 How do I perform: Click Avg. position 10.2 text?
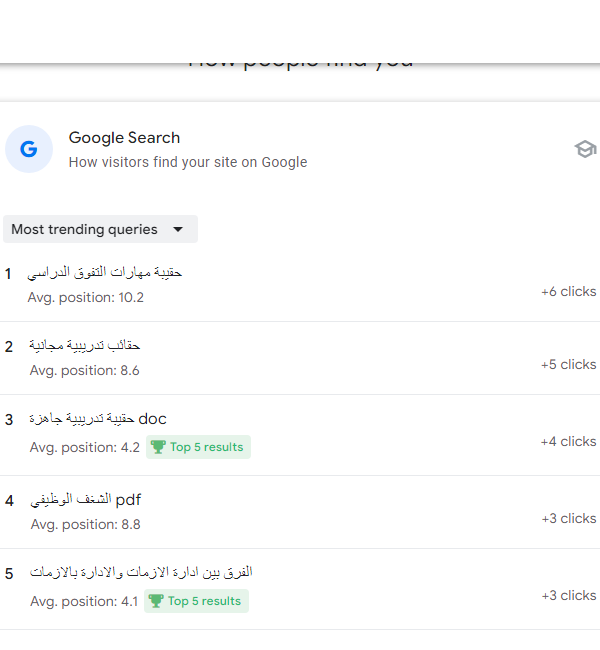point(86,297)
